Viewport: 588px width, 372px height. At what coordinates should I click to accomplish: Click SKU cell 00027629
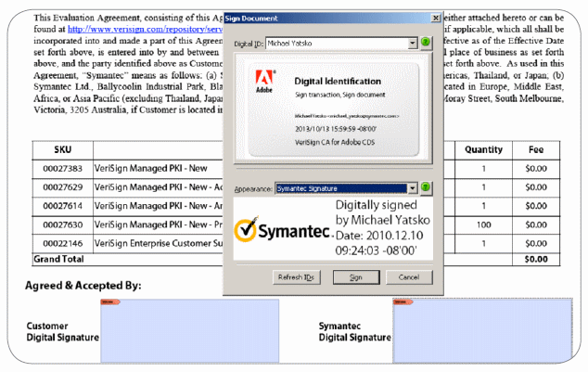coord(63,187)
